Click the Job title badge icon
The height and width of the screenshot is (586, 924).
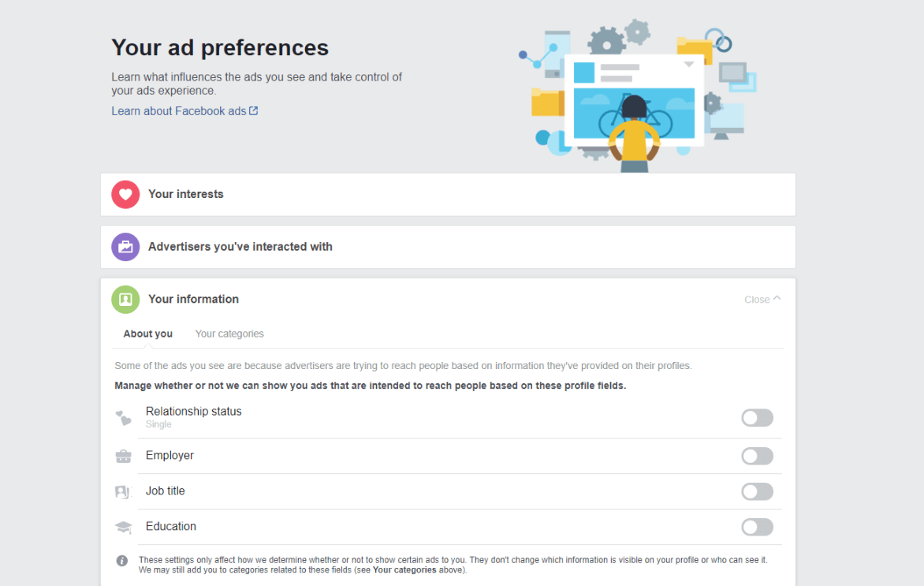click(122, 491)
